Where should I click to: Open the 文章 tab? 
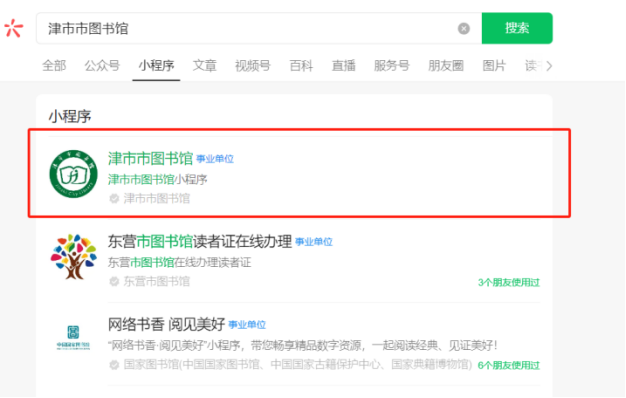[204, 65]
